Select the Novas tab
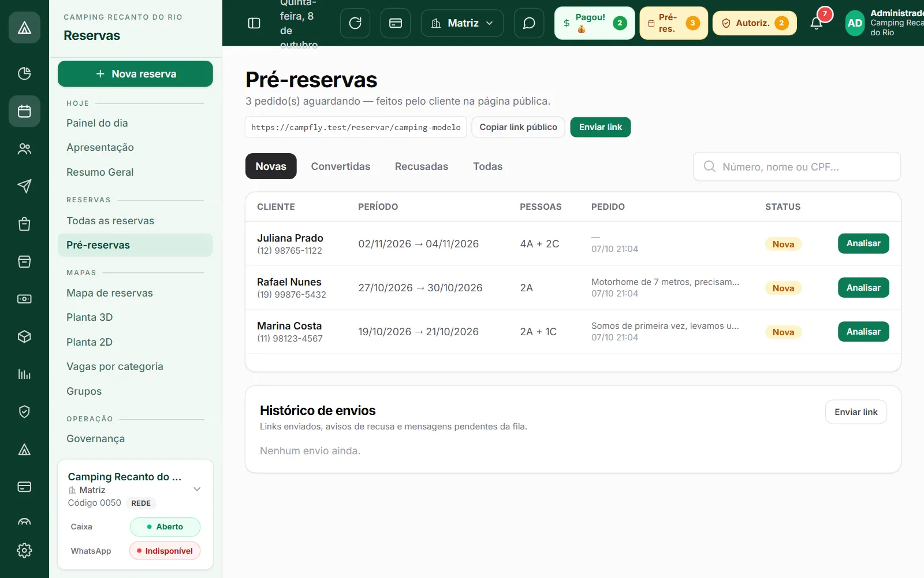The image size is (924, 578). tap(271, 166)
